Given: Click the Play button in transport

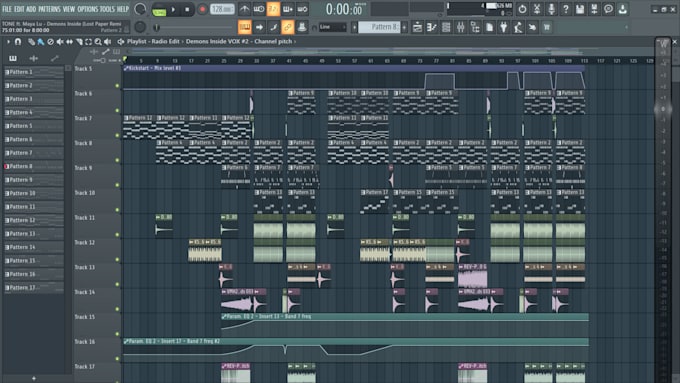Looking at the screenshot, I should pos(173,9).
